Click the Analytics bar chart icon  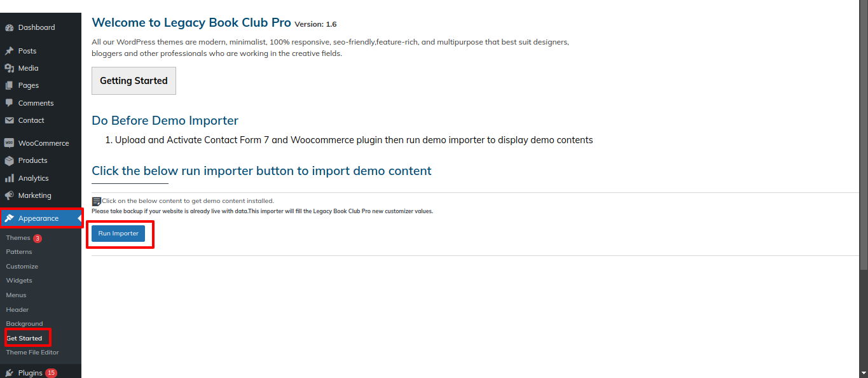point(9,178)
